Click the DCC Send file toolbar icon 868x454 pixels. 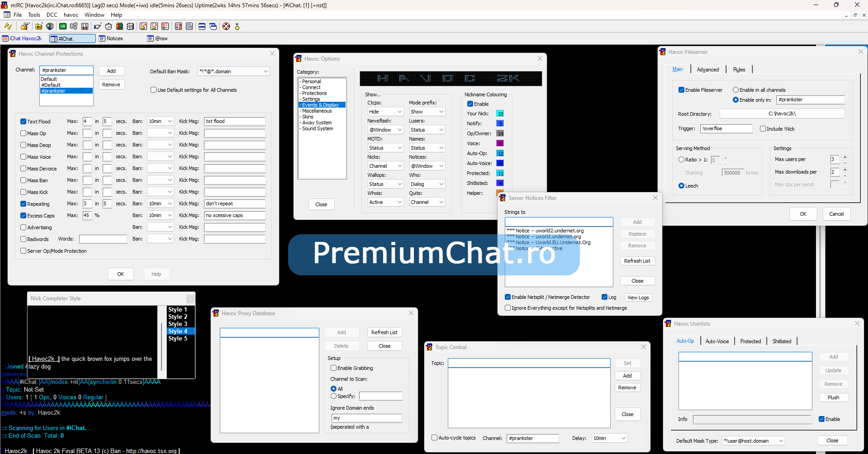[x=143, y=26]
